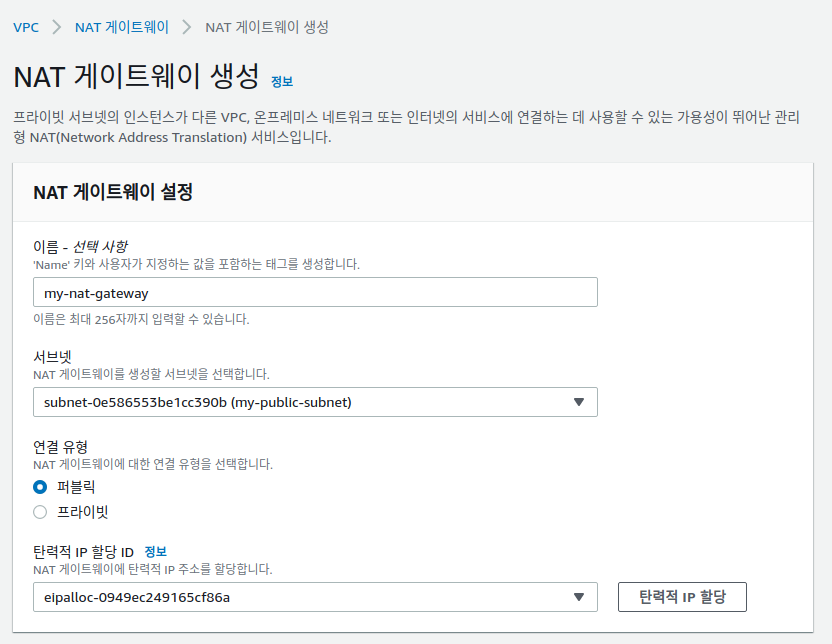The height and width of the screenshot is (644, 832).
Task: Select the 퍼블릭 connection type
Action: [x=40, y=486]
